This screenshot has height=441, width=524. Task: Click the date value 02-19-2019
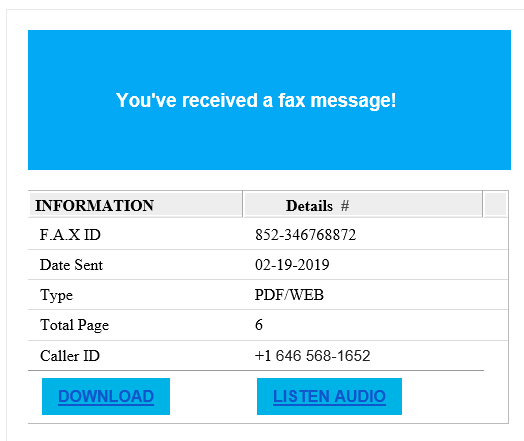[292, 265]
